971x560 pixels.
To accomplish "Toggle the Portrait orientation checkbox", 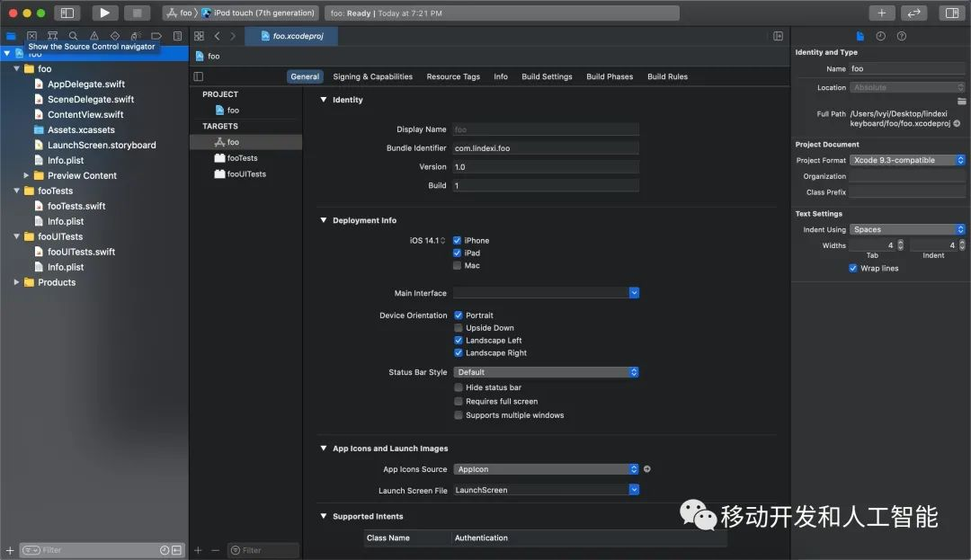I will click(x=459, y=315).
